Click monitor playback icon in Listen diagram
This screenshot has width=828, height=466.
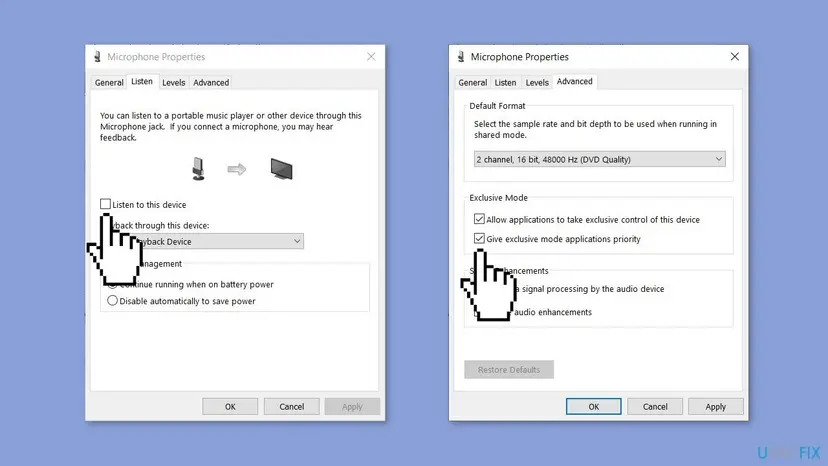pyautogui.click(x=281, y=169)
